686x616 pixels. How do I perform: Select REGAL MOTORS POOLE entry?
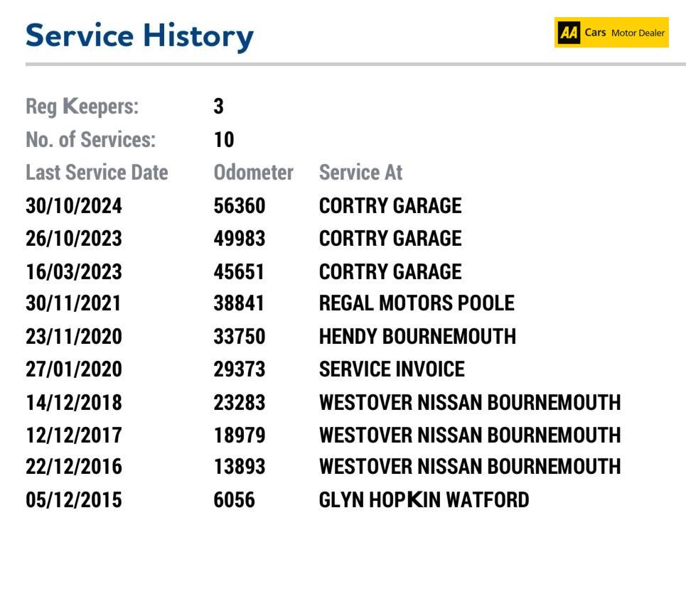click(x=417, y=303)
